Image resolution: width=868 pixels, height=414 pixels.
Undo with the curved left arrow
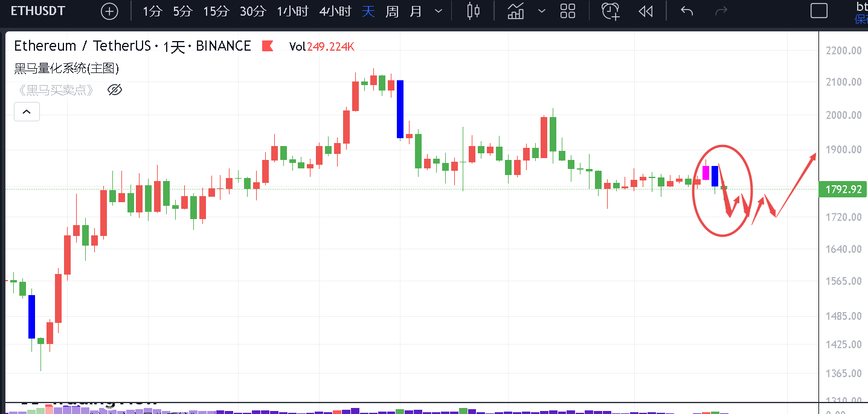(x=687, y=11)
